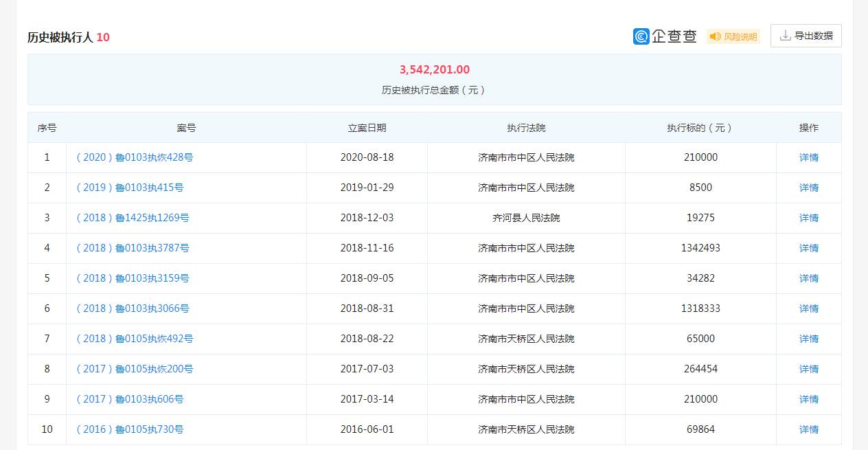Open case (2019)鲁0103执415号 link

tap(130, 188)
